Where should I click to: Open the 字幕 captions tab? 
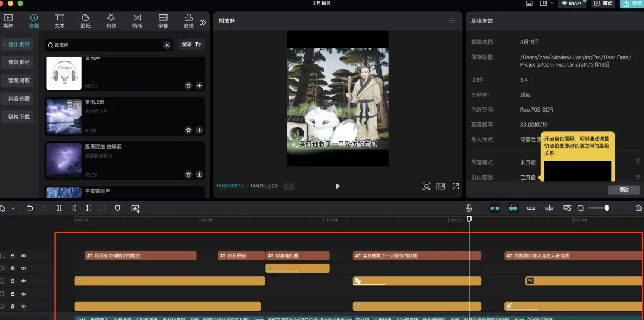pyautogui.click(x=163, y=21)
